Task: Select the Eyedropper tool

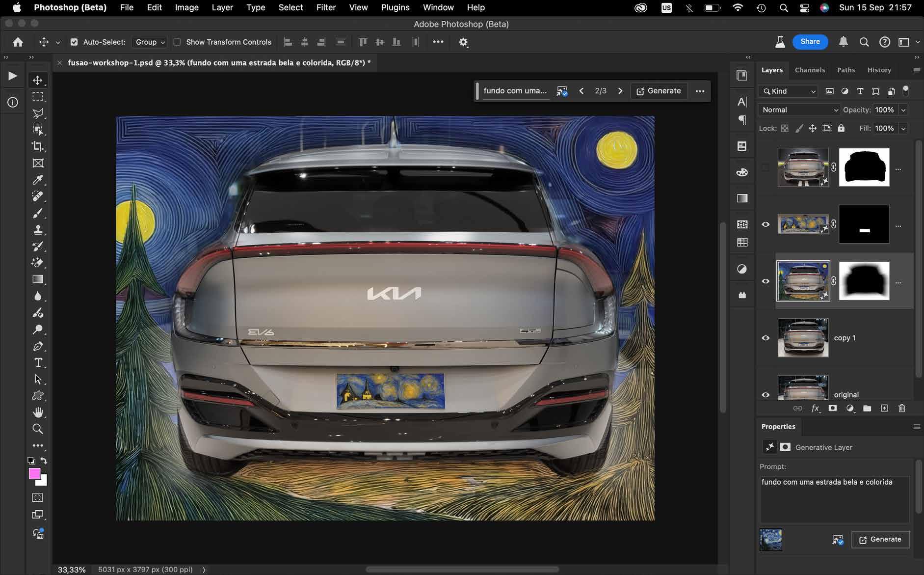Action: point(38,180)
